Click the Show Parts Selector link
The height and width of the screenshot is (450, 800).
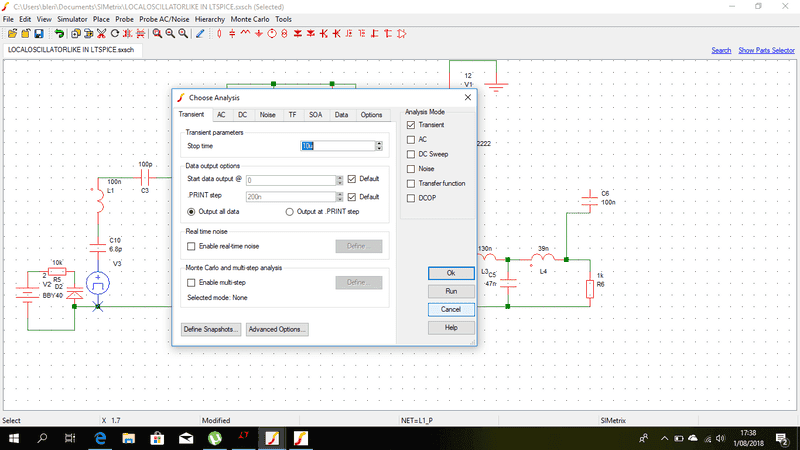767,50
